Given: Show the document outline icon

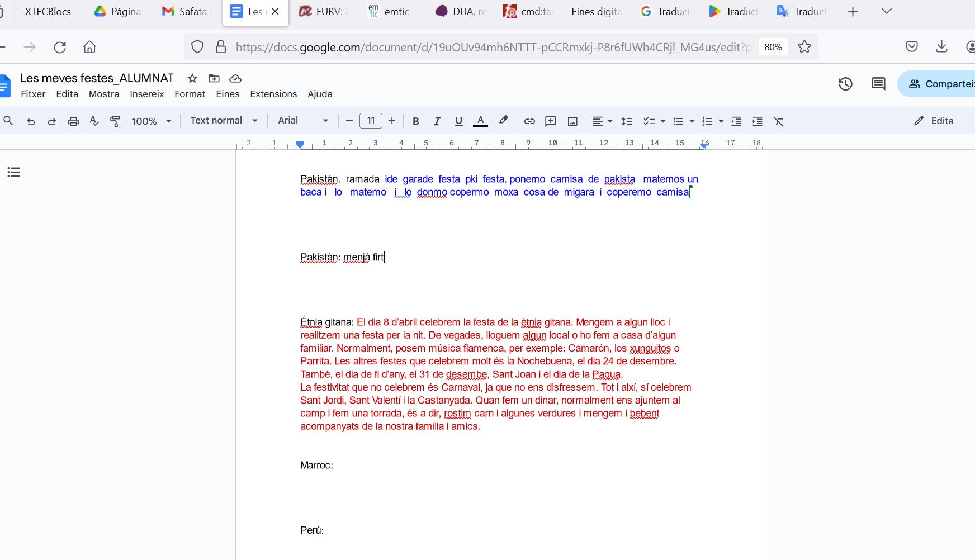Looking at the screenshot, I should 13,172.
